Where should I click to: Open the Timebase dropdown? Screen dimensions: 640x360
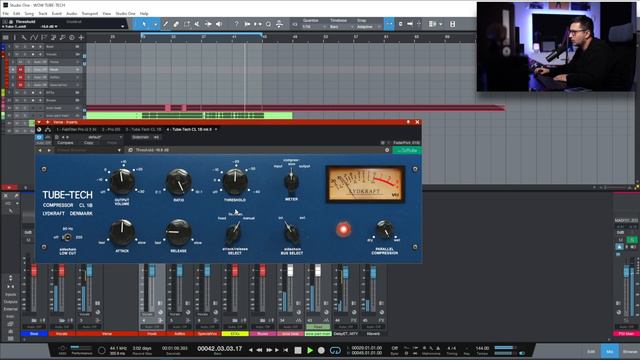point(340,27)
